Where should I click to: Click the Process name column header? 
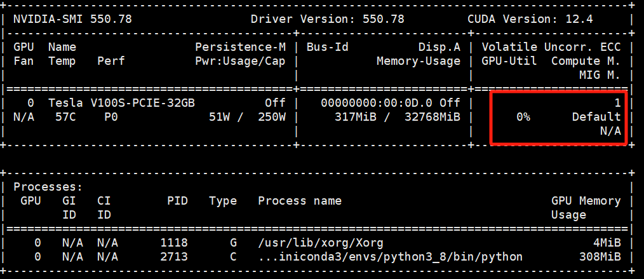300,201
